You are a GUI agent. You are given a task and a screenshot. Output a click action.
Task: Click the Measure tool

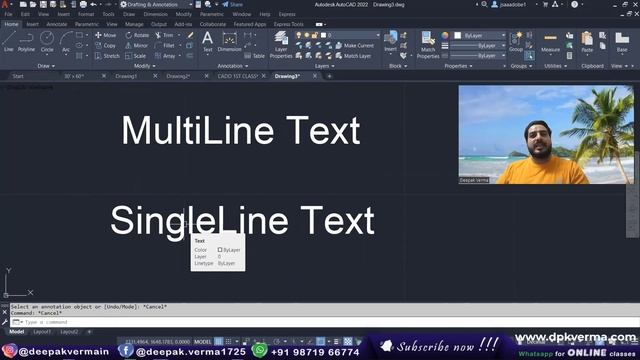[550, 42]
